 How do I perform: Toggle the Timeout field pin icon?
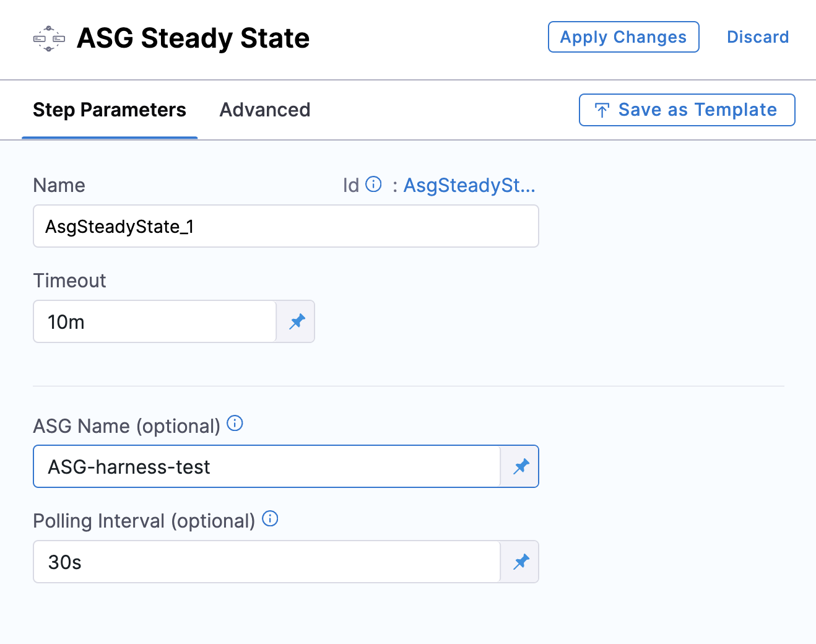(297, 321)
